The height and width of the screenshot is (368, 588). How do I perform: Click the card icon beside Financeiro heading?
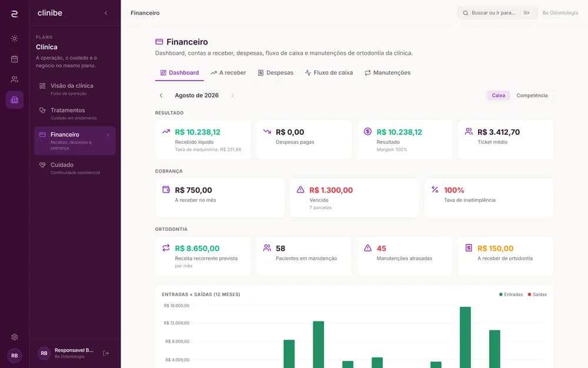click(x=159, y=42)
